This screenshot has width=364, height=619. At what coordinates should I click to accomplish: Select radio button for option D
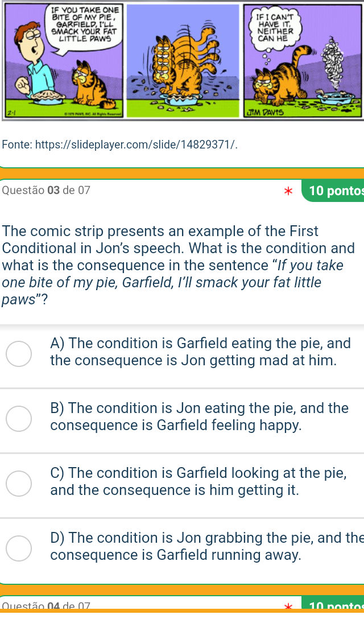(x=18, y=548)
